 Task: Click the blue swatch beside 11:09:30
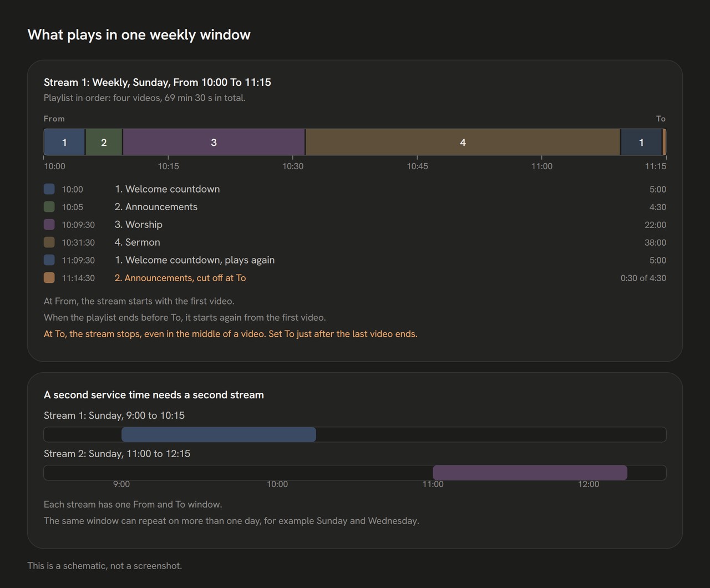pos(49,260)
